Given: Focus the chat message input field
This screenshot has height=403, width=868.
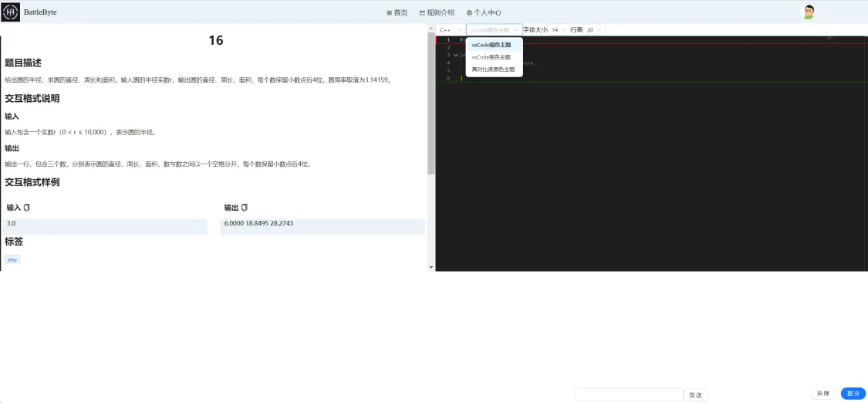Looking at the screenshot, I should [x=628, y=395].
